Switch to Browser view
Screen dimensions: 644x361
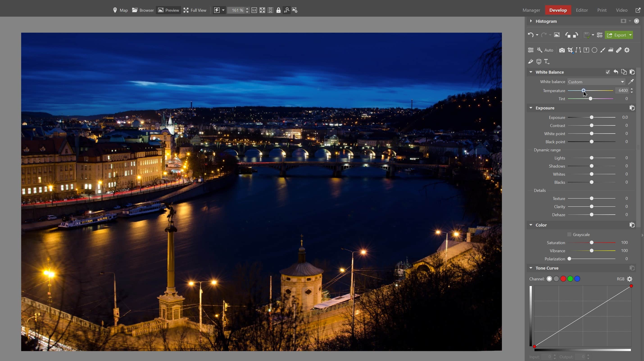click(x=143, y=10)
